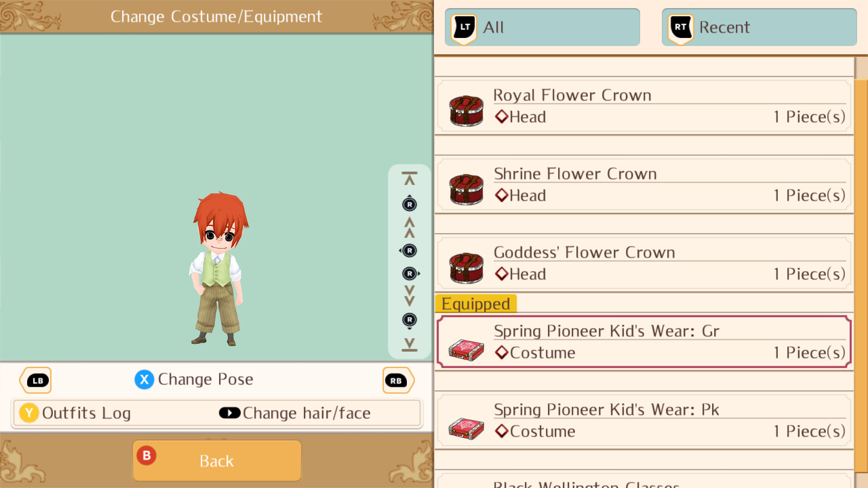Click the jump-to-bottom arrow icon

coord(410,345)
